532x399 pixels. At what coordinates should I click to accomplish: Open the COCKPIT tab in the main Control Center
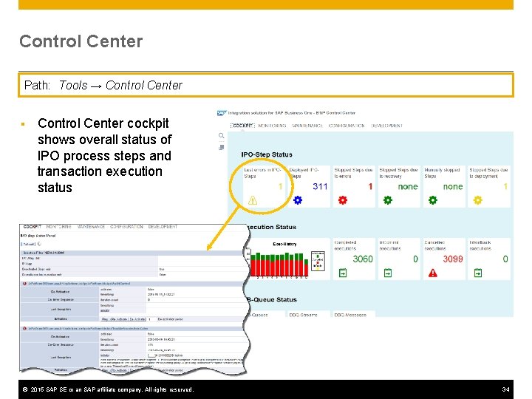click(x=242, y=126)
